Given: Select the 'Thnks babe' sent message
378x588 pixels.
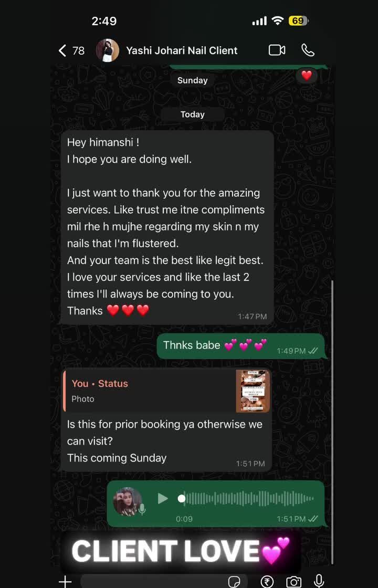Looking at the screenshot, I should tap(240, 346).
